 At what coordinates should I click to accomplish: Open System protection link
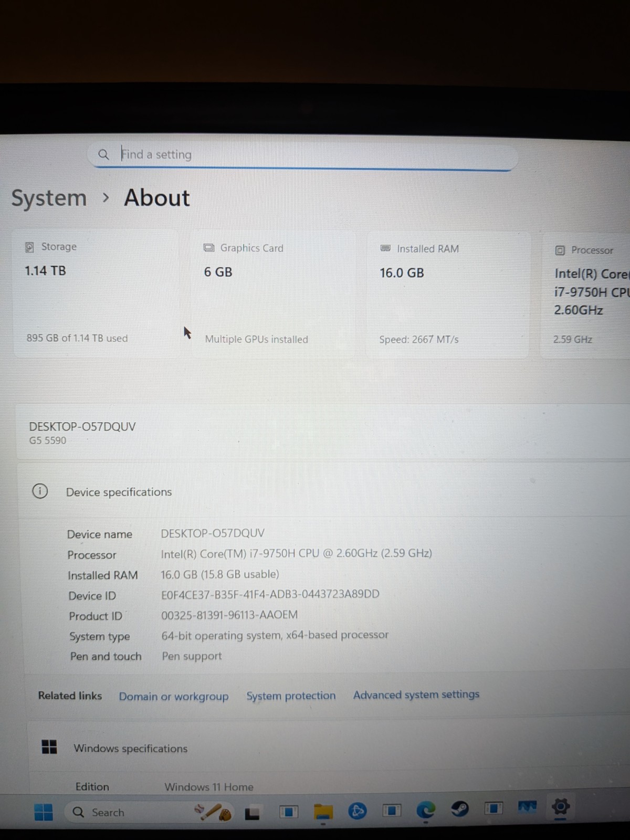[x=291, y=696]
